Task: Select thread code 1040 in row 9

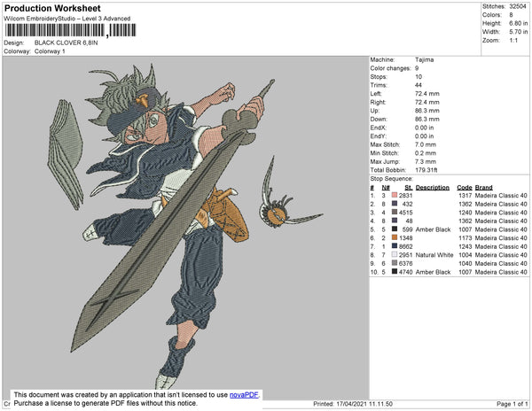Action: [465, 263]
